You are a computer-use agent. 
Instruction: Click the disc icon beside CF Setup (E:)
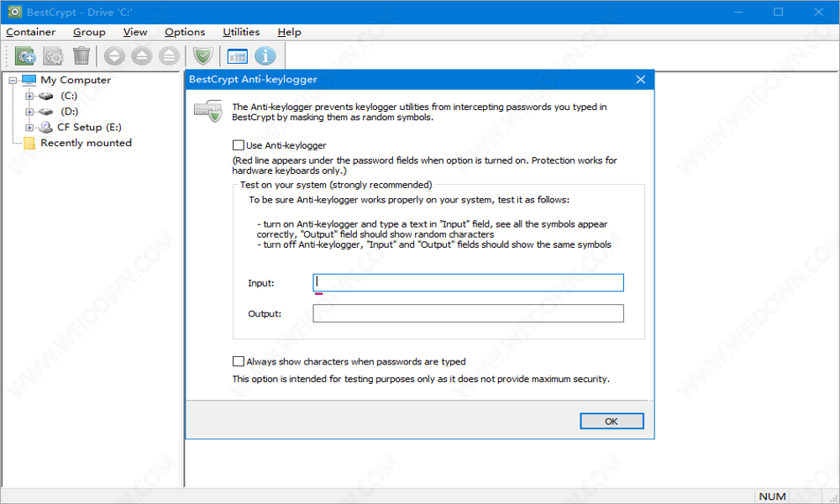(x=46, y=128)
